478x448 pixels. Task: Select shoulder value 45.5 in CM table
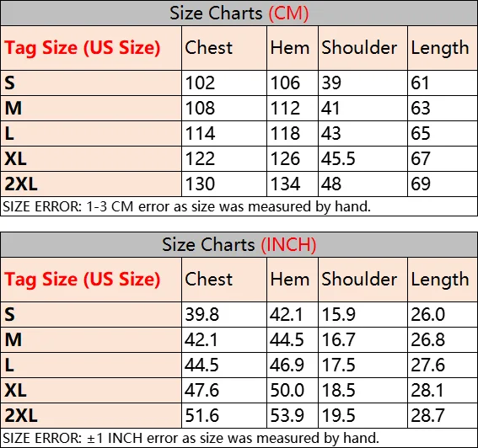338,158
